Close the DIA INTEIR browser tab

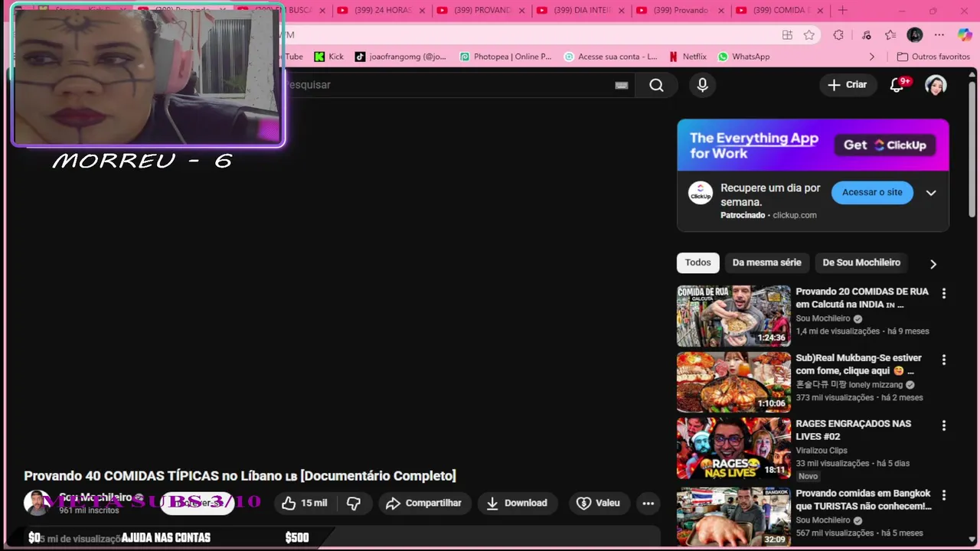621,11
